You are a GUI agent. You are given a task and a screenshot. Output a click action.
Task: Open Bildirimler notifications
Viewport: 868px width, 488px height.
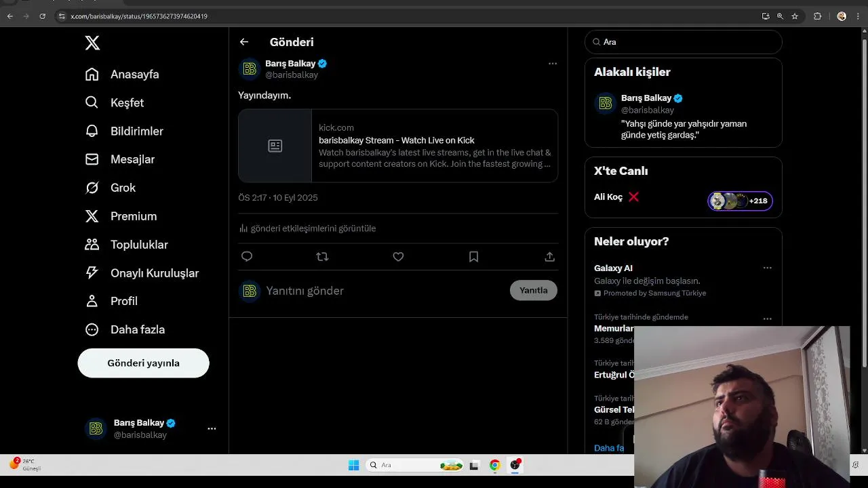click(124, 131)
